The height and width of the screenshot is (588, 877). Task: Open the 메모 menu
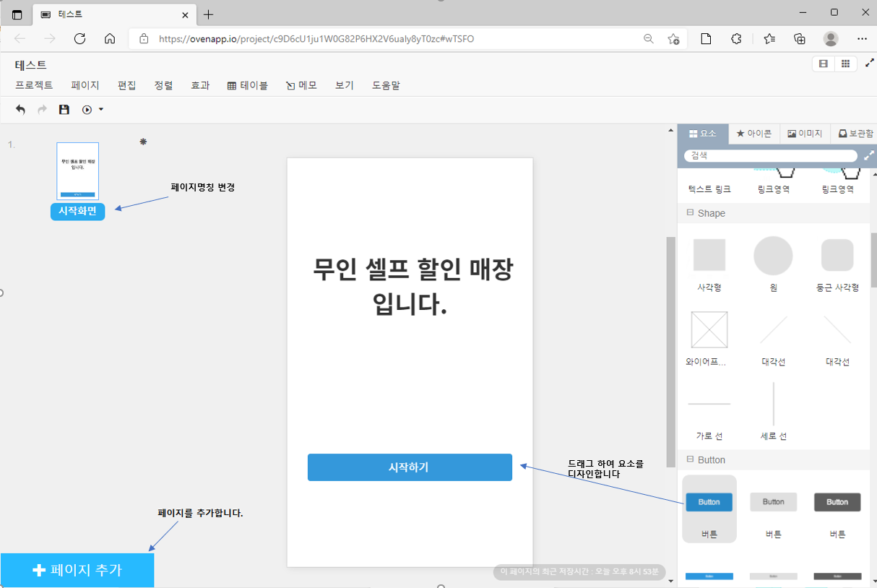tap(302, 85)
